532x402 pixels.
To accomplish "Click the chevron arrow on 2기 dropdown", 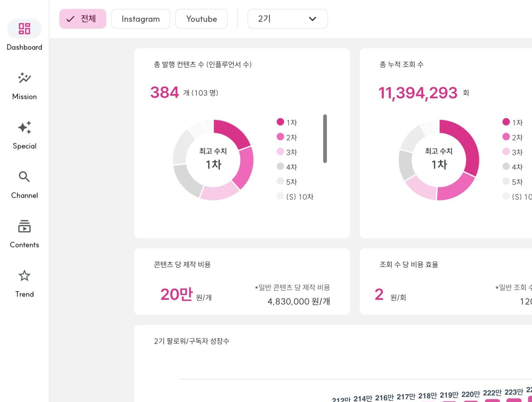I will pyautogui.click(x=312, y=19).
